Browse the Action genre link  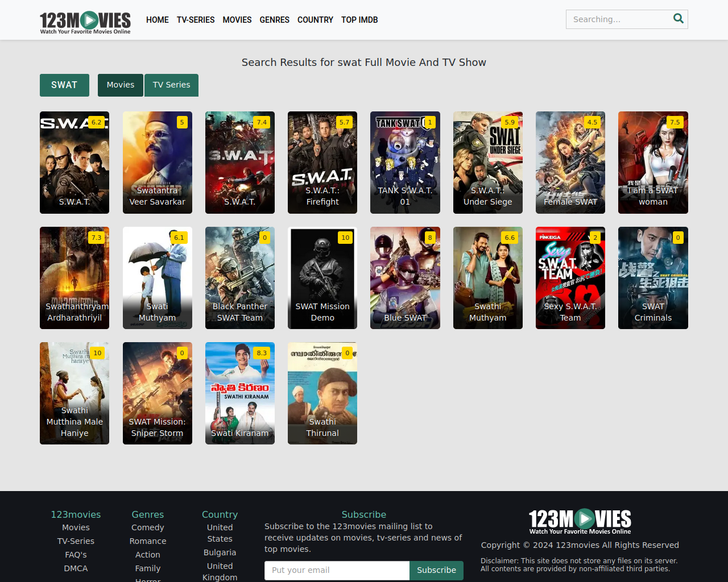click(148, 555)
